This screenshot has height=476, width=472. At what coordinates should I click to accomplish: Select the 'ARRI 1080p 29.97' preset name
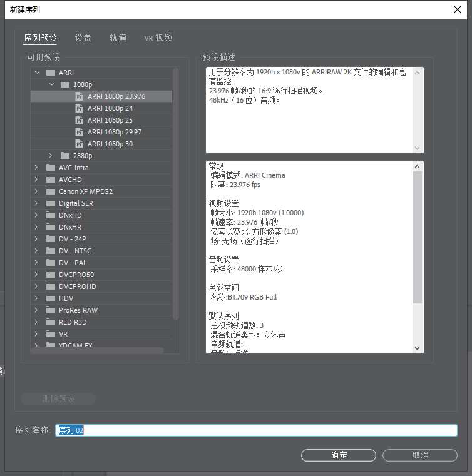click(115, 132)
